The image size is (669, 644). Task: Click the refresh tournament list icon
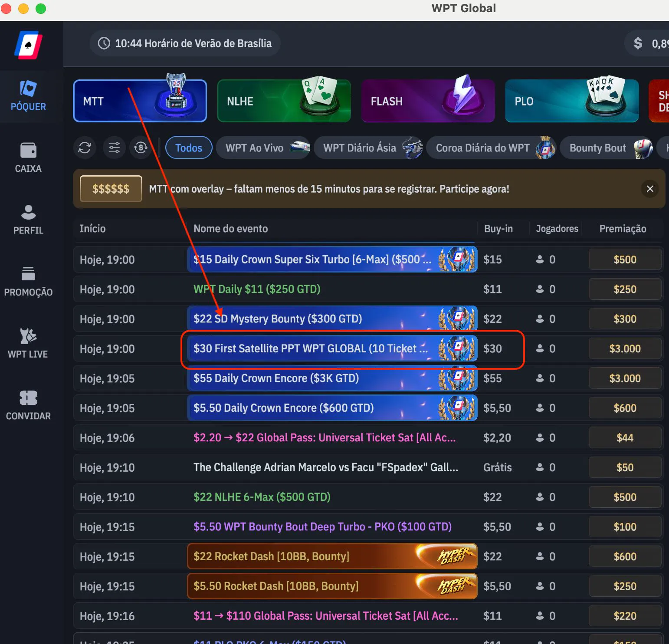click(85, 148)
